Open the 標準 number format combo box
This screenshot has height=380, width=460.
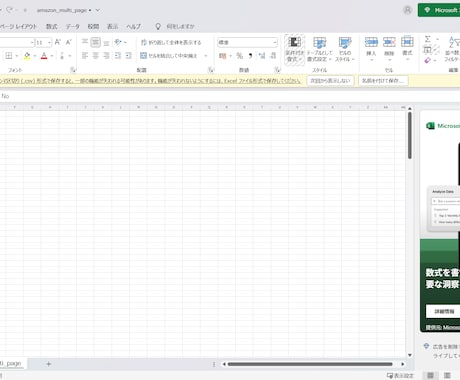247,42
